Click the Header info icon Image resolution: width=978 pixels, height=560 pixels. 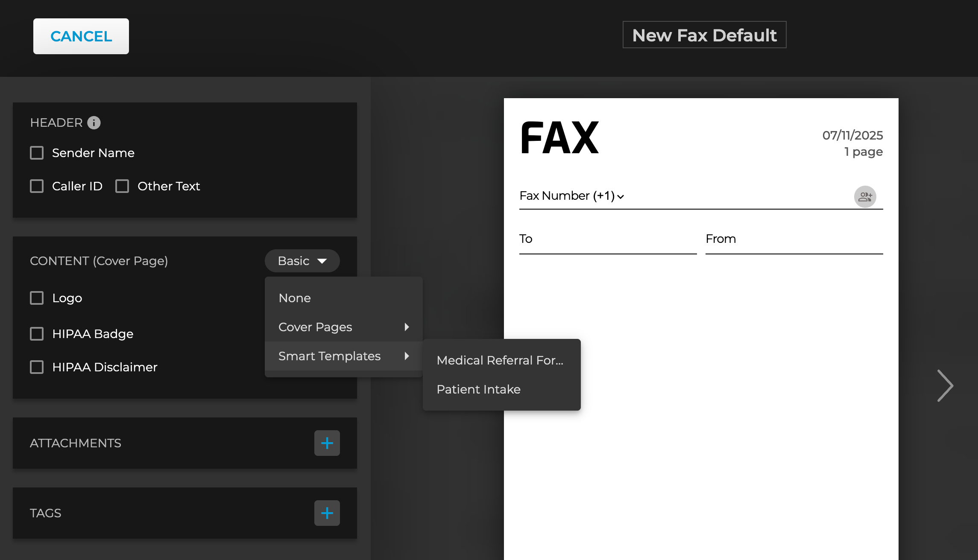[x=94, y=123]
